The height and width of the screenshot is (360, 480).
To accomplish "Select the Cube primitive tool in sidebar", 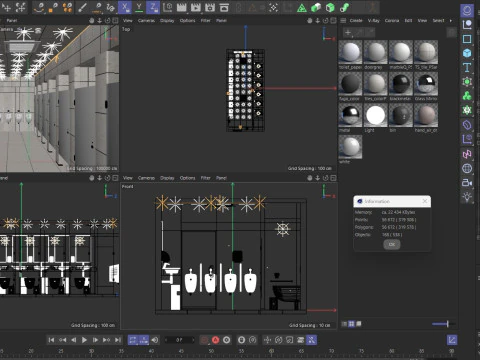I will (467, 53).
